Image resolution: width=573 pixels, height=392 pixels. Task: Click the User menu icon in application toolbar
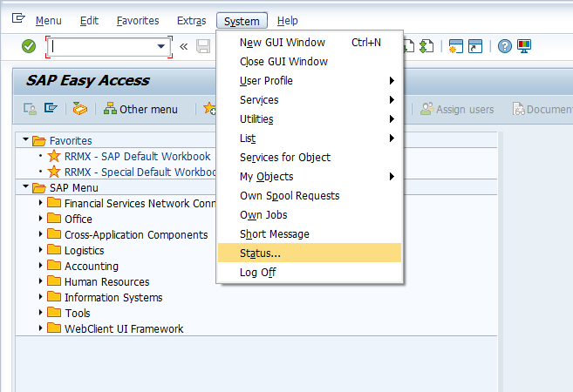30,109
